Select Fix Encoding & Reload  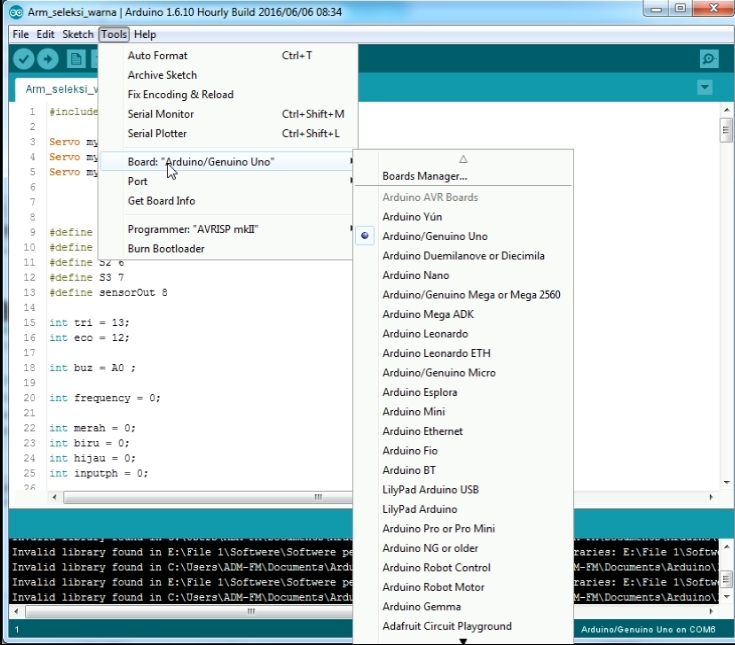point(228,94)
